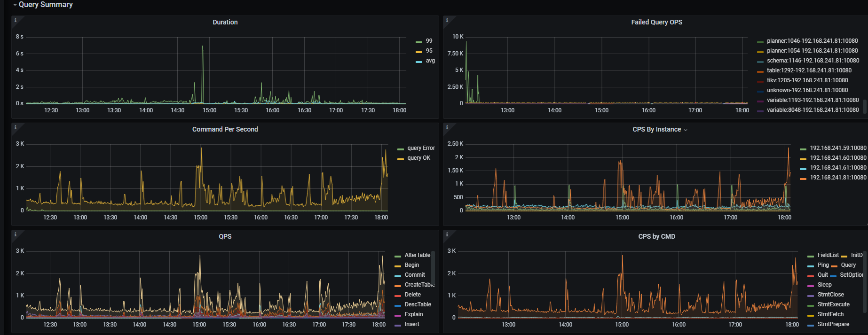Show Command Per Second panel info icon

point(16,127)
